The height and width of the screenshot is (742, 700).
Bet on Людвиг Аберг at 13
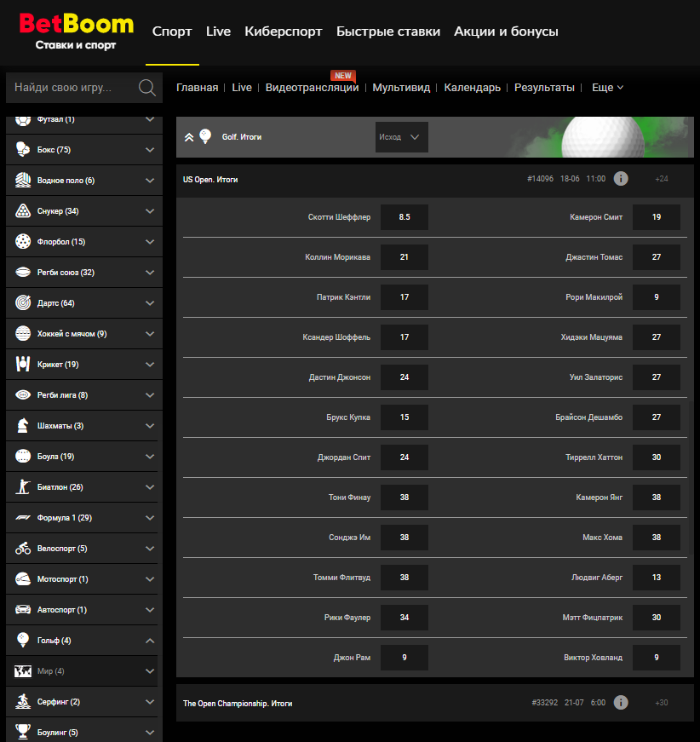(657, 578)
